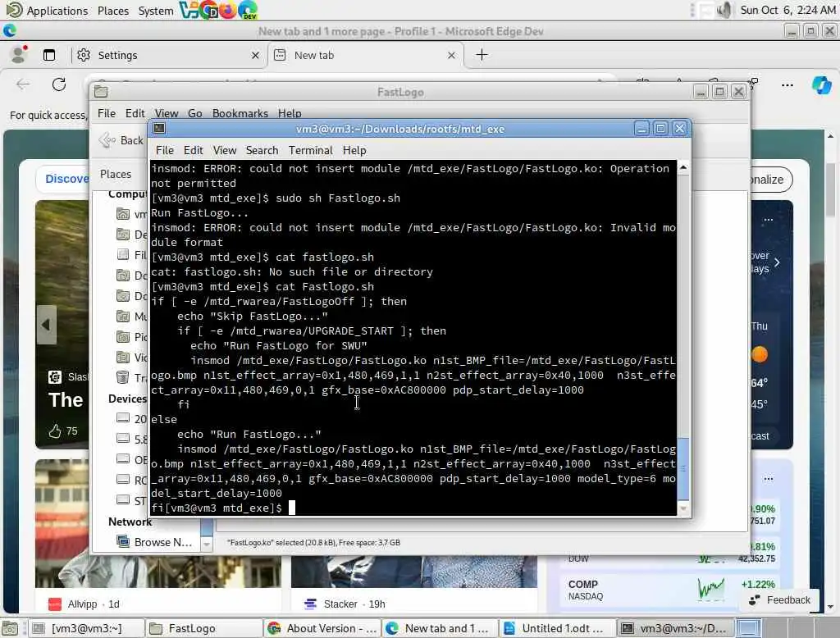The height and width of the screenshot is (638, 840).
Task: Open terminal View menu
Action: 225,151
